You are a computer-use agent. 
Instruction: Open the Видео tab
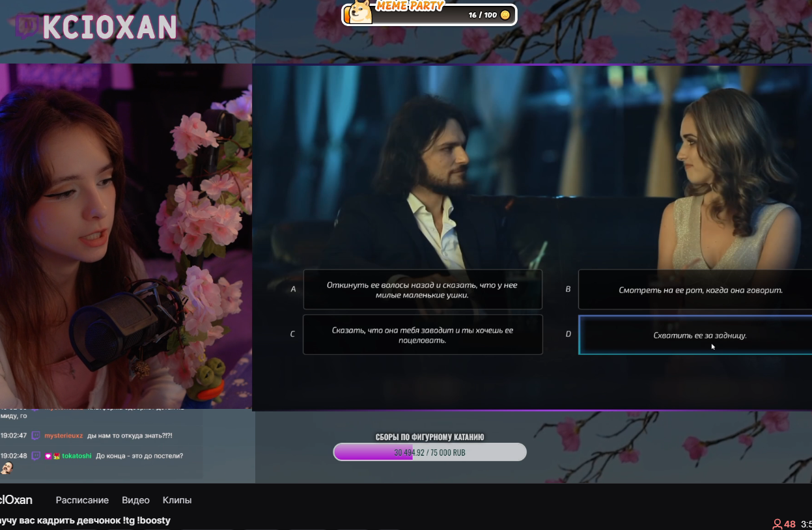(x=135, y=500)
